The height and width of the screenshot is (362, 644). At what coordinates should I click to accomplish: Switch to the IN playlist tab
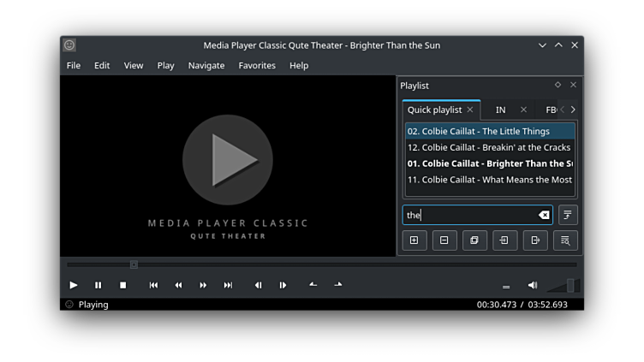point(501,110)
